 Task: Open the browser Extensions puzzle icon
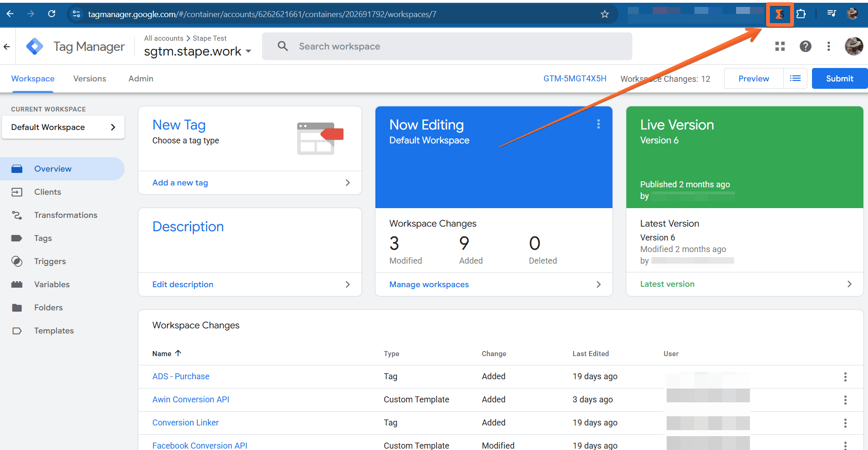coord(801,14)
